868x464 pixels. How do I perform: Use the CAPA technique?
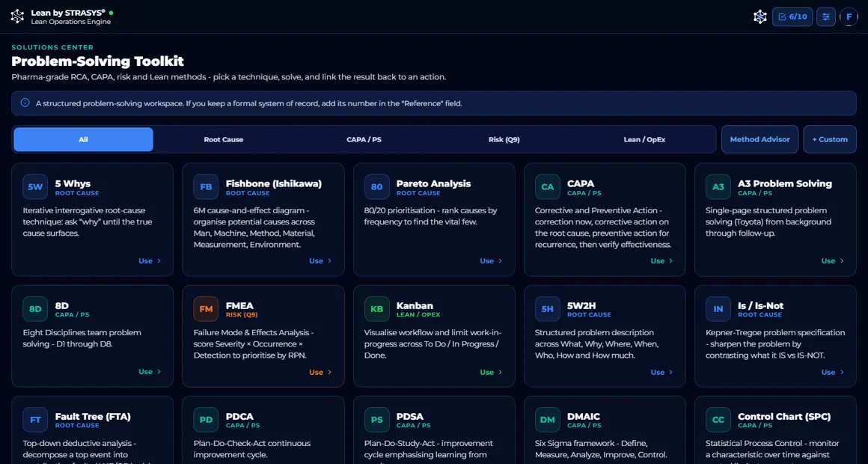661,260
